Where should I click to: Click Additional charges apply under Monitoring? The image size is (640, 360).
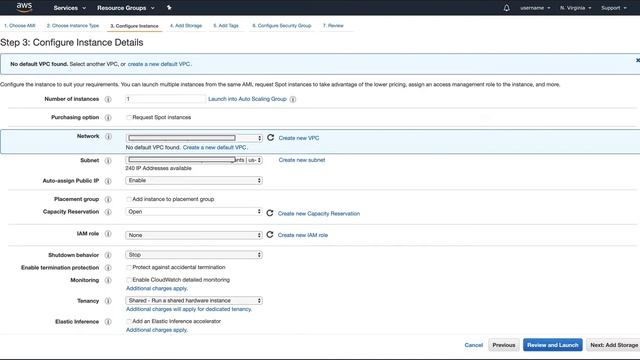pyautogui.click(x=156, y=289)
